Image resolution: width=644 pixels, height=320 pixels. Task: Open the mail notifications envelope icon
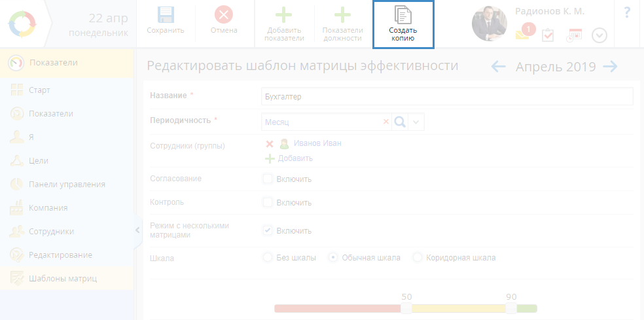click(523, 34)
